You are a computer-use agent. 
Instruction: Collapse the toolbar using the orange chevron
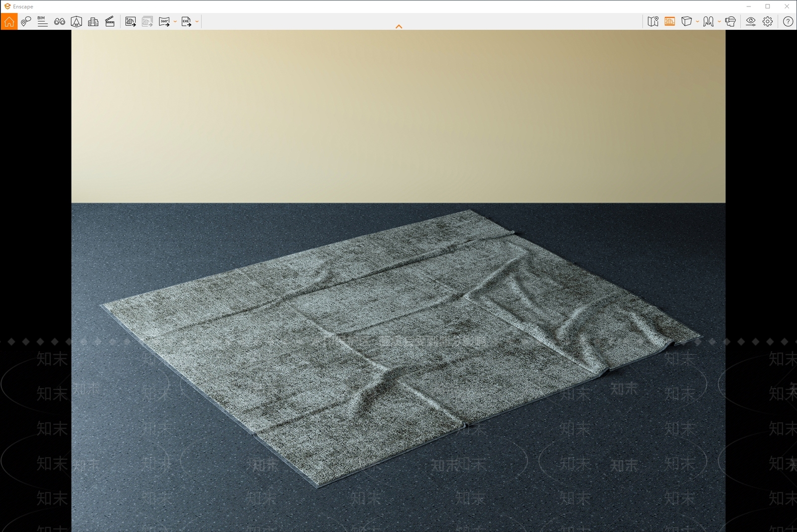(398, 26)
